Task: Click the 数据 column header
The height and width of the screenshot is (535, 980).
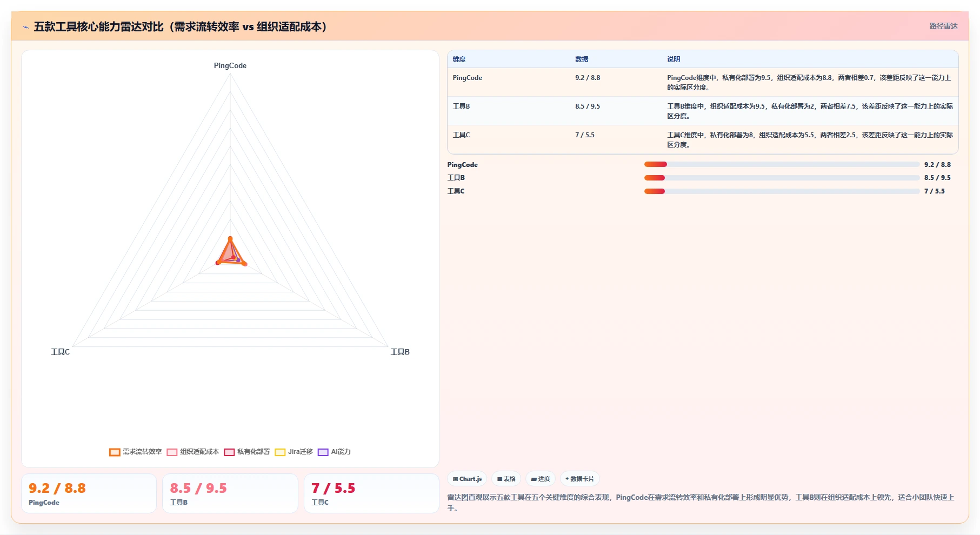Action: (x=582, y=59)
